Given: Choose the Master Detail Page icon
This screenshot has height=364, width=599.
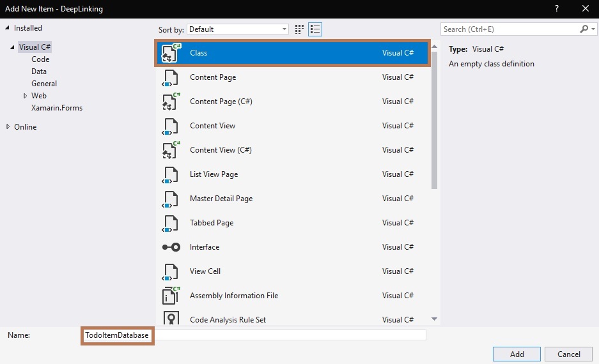Looking at the screenshot, I should [x=171, y=199].
